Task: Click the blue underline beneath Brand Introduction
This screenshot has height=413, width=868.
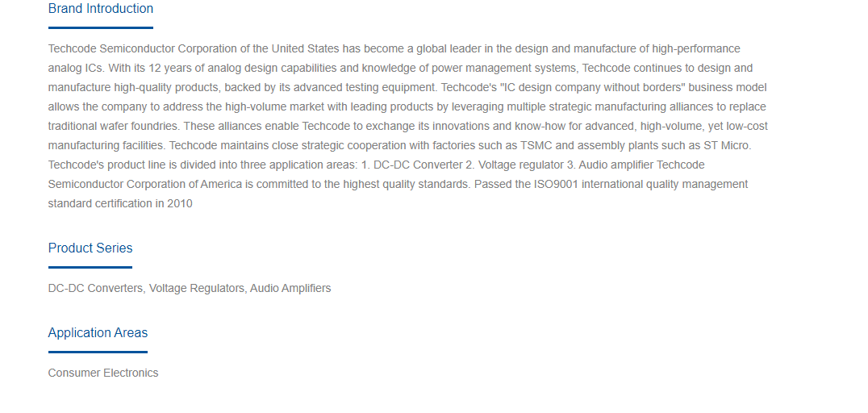Action: [x=101, y=27]
